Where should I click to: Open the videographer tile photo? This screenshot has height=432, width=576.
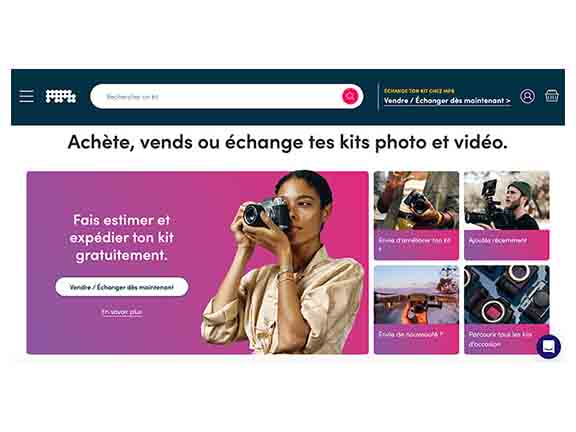(507, 201)
